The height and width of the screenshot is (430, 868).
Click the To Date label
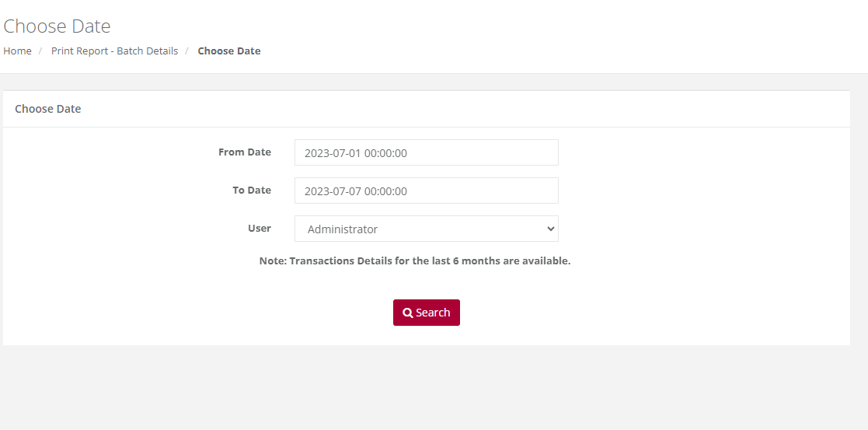pos(252,190)
